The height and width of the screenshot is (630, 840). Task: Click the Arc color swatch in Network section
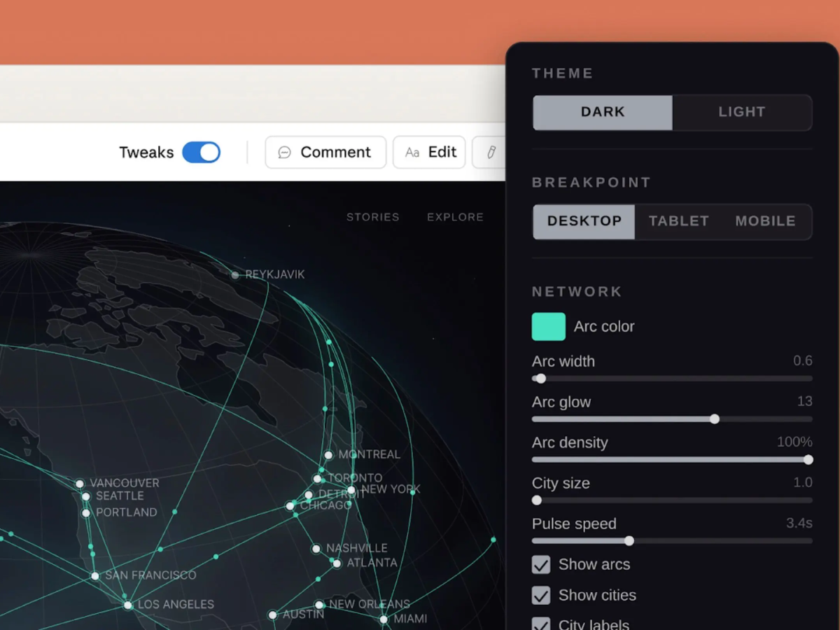(x=549, y=326)
